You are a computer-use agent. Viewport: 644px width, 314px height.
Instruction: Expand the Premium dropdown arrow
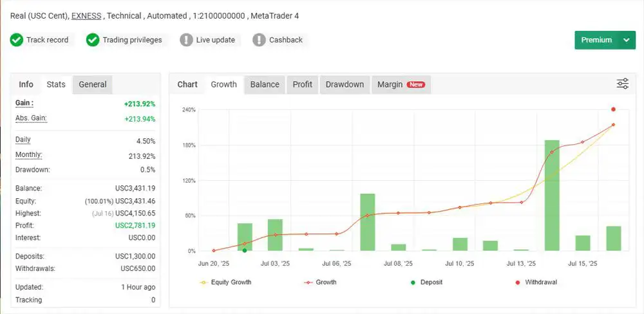[626, 40]
